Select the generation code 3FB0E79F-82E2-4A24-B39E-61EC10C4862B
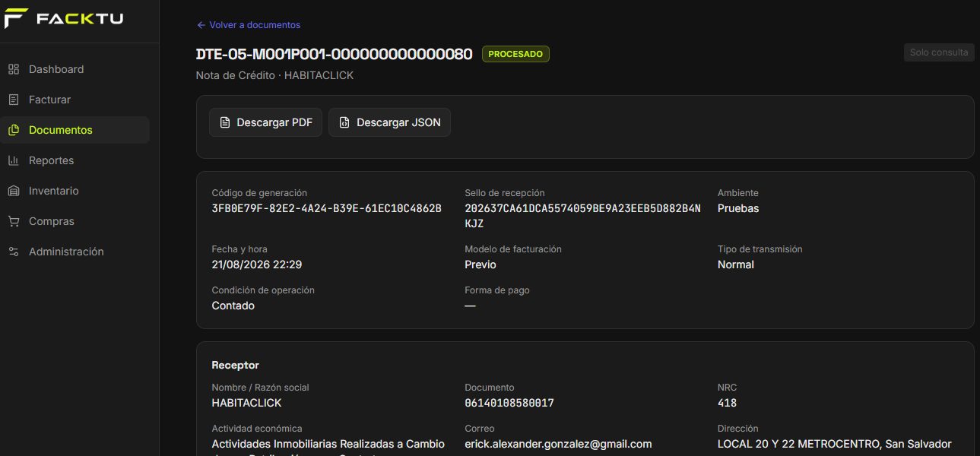The width and height of the screenshot is (980, 456). [326, 208]
